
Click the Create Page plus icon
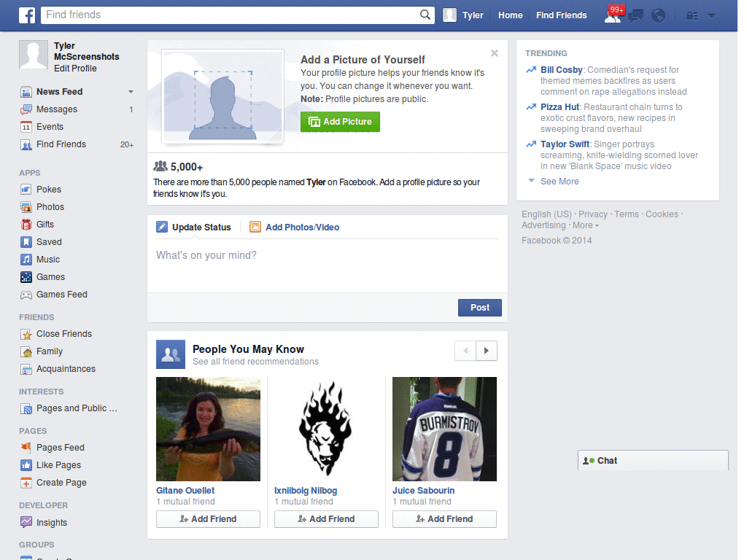coord(26,483)
